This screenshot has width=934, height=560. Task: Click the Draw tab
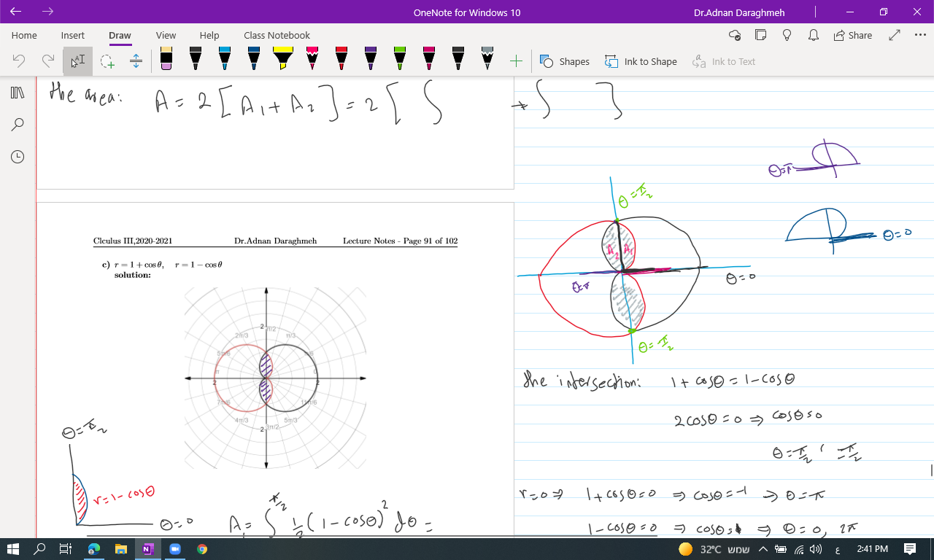[120, 35]
